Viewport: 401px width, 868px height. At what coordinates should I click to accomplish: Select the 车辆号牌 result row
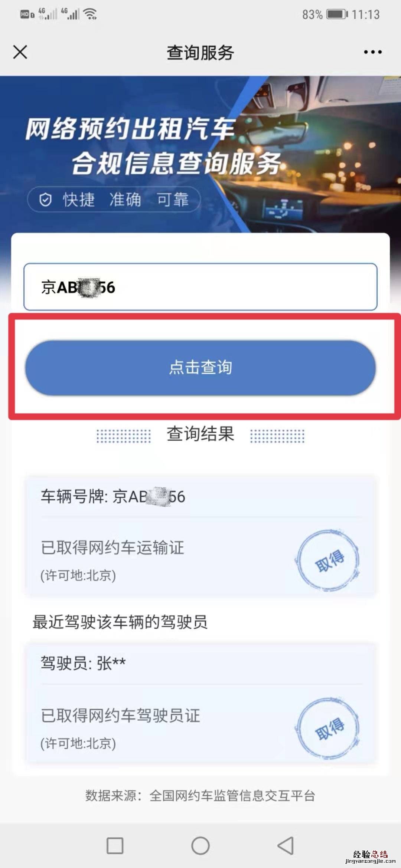(200, 497)
